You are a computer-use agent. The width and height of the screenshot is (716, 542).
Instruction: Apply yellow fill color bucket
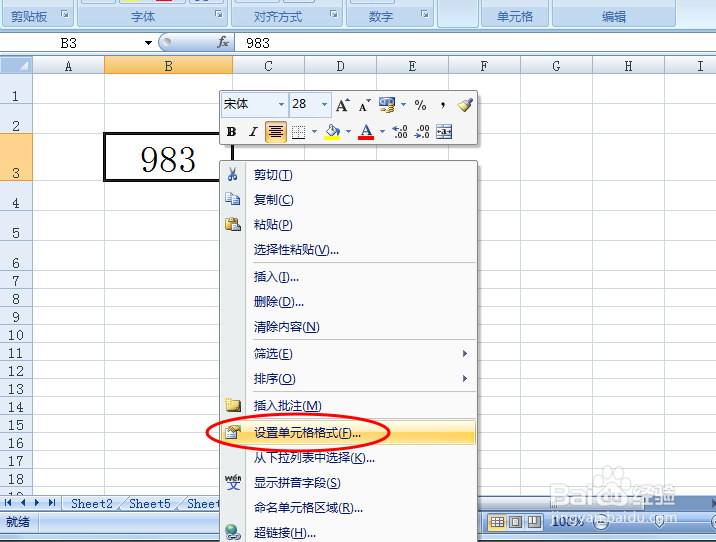coord(332,132)
